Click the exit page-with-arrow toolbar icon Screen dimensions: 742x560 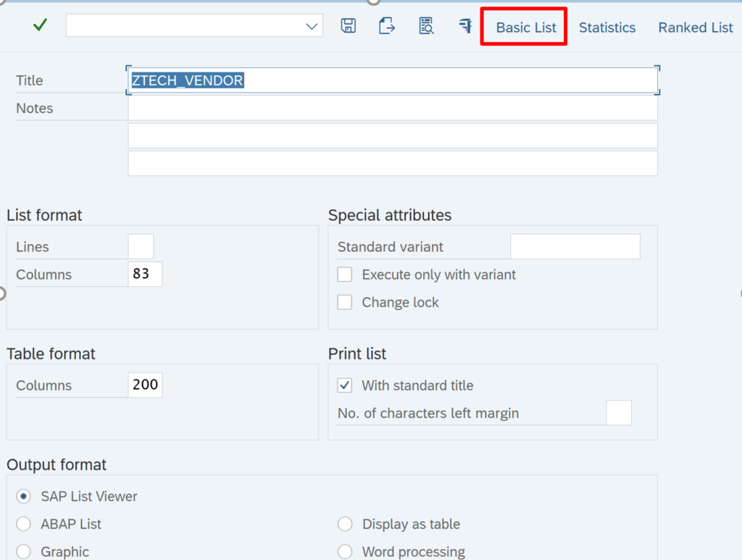[386, 25]
